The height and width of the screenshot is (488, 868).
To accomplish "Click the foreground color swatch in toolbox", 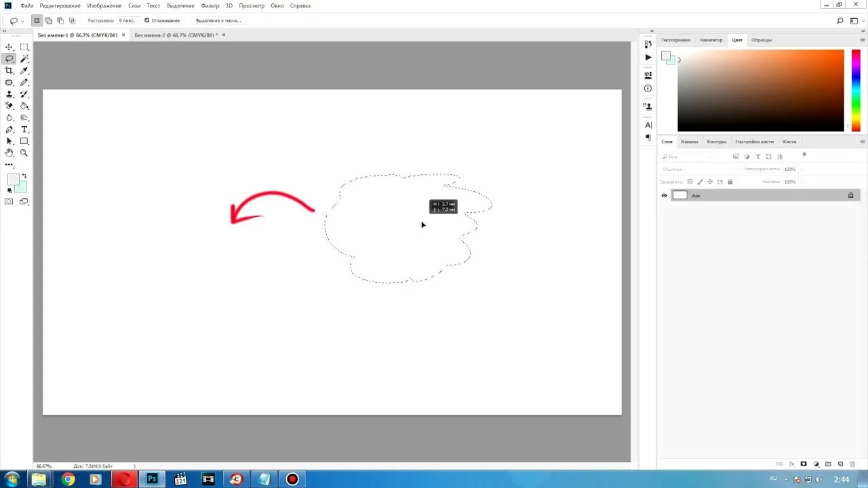I will click(13, 180).
